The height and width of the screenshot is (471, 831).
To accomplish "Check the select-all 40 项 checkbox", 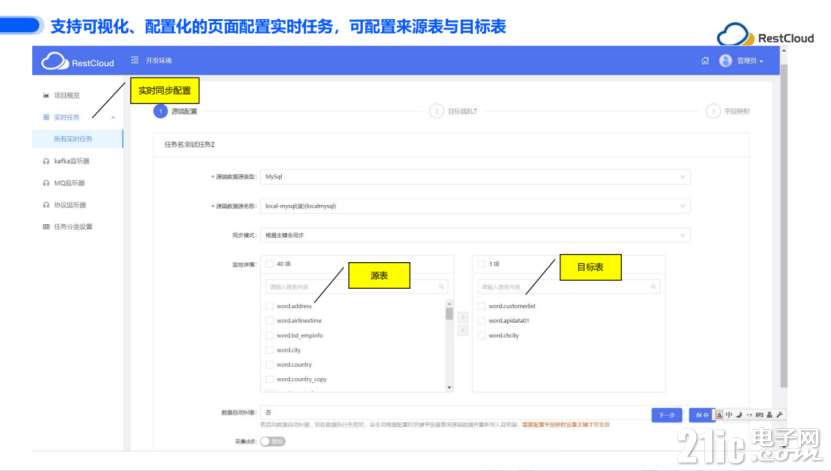I will [270, 263].
